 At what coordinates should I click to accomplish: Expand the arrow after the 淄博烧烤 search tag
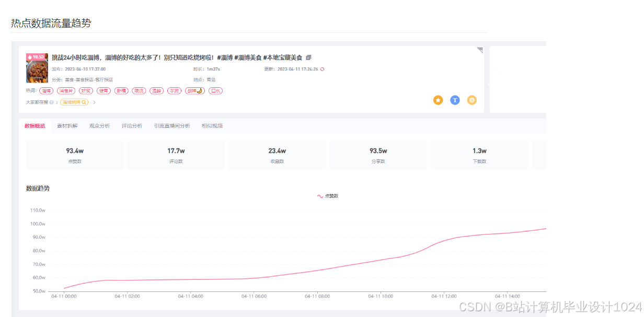coord(94,102)
